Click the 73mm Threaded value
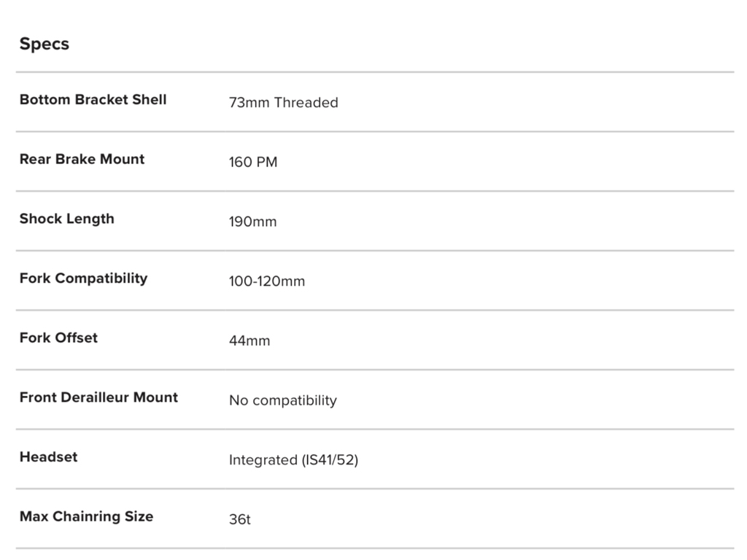 [283, 103]
